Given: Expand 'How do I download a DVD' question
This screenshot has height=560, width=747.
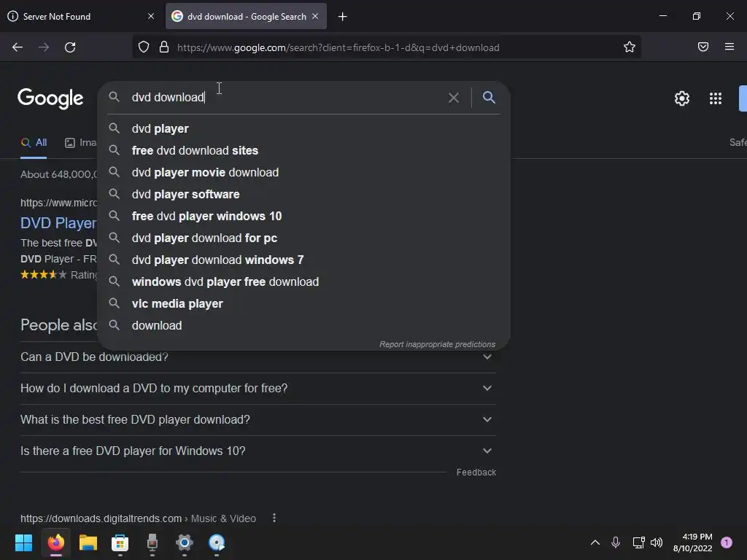Looking at the screenshot, I should click(x=258, y=388).
